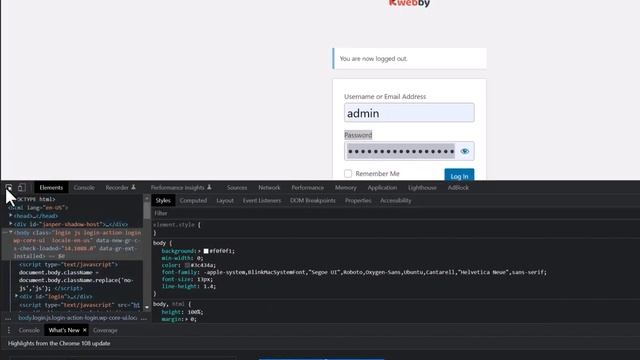Open the Application tab
The width and height of the screenshot is (640, 360).
tap(382, 188)
